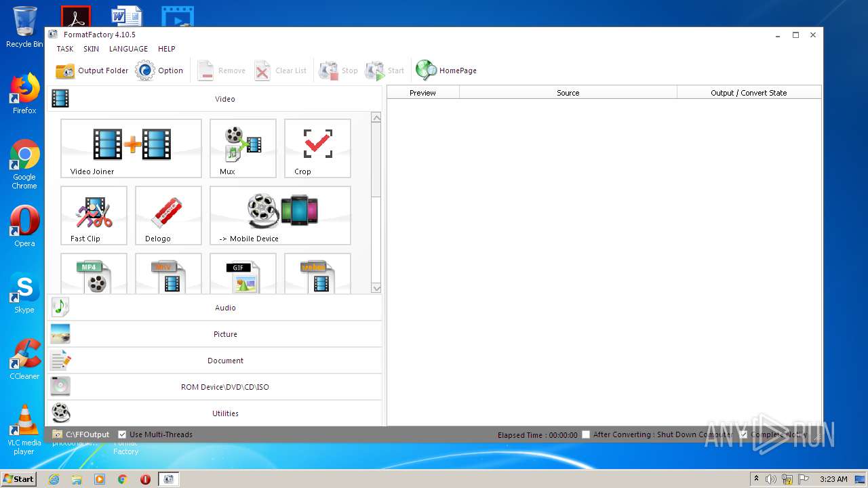Click the Video category filmstrip icon
Viewport: 868px width, 488px height.
(60, 99)
